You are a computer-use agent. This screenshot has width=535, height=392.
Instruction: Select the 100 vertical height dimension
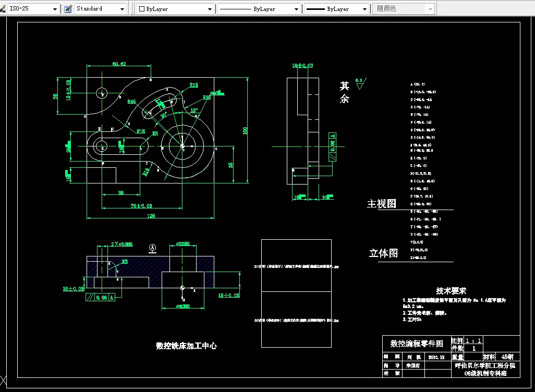click(x=245, y=131)
